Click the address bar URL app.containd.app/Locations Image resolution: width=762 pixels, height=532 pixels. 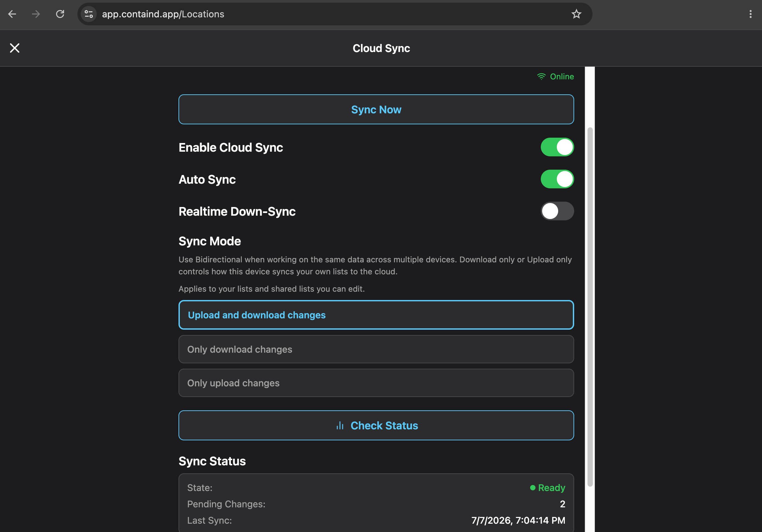(163, 14)
